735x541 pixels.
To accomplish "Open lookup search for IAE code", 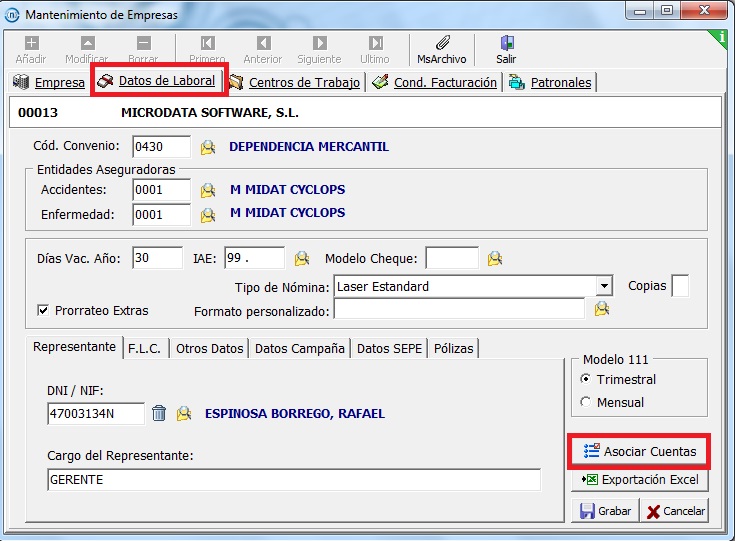I will click(301, 258).
